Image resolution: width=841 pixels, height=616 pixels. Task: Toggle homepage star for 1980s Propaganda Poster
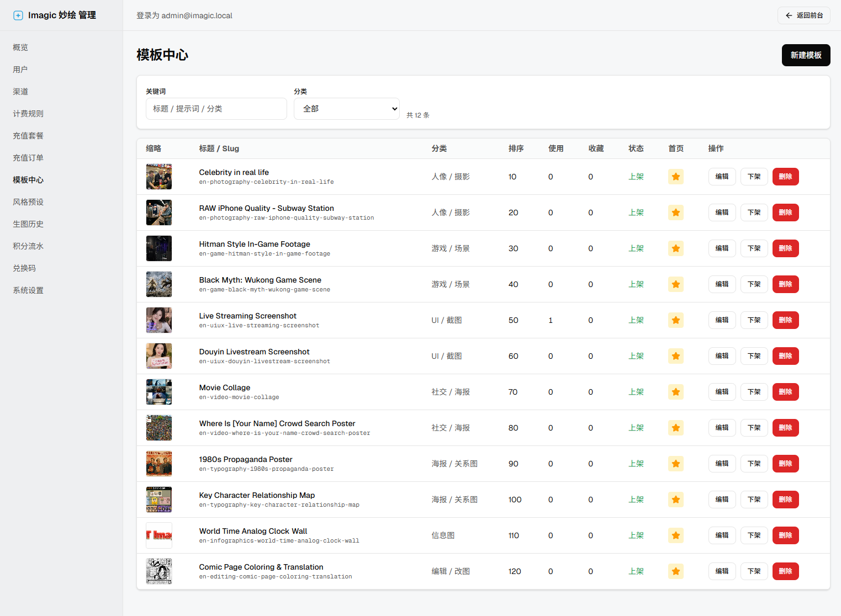[675, 464]
